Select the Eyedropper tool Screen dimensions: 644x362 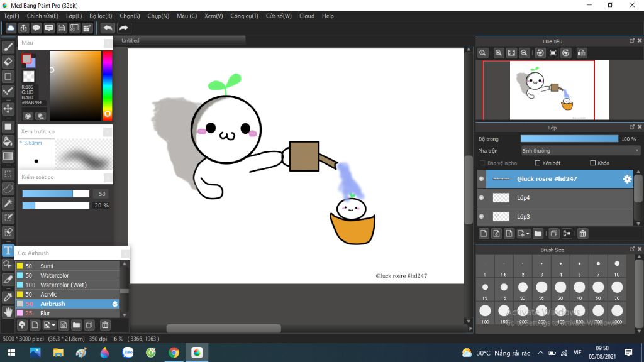(8, 296)
